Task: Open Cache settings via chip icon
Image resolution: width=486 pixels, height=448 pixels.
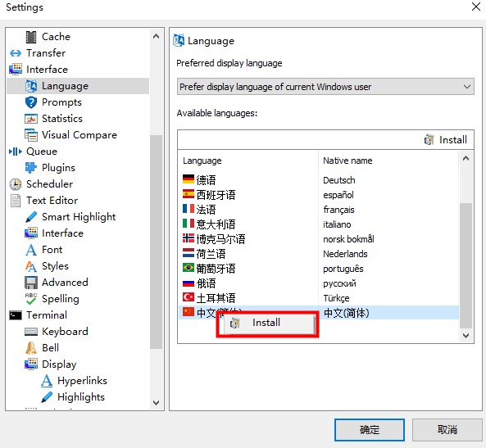Action: (31, 37)
